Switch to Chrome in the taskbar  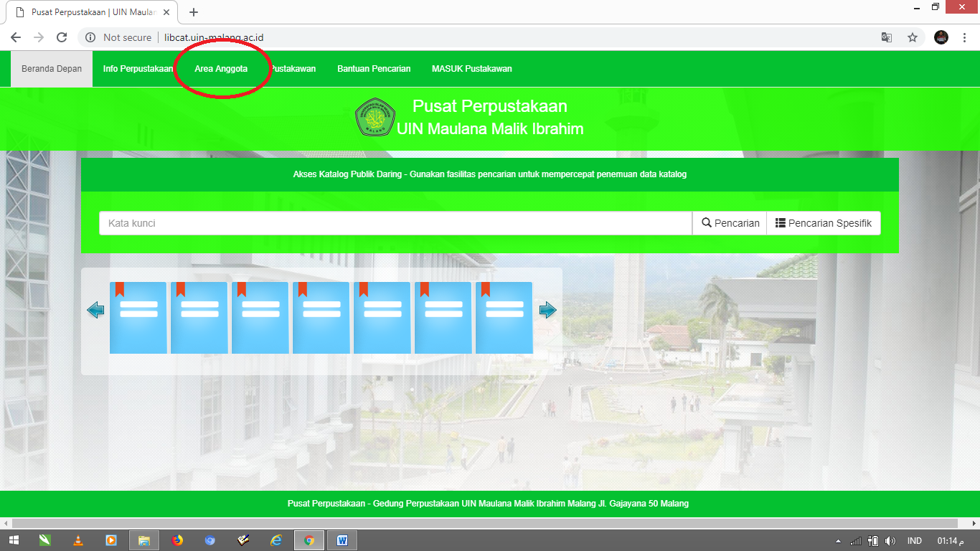click(309, 540)
